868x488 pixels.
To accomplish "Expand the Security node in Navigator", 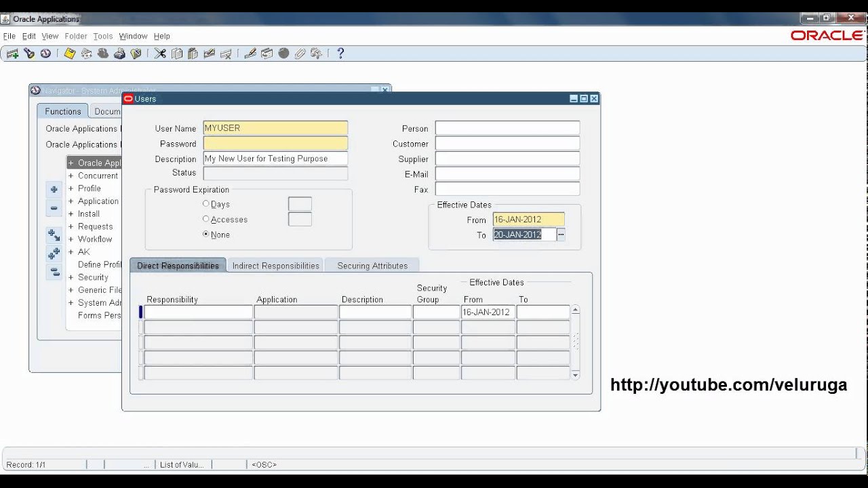I will tap(71, 277).
